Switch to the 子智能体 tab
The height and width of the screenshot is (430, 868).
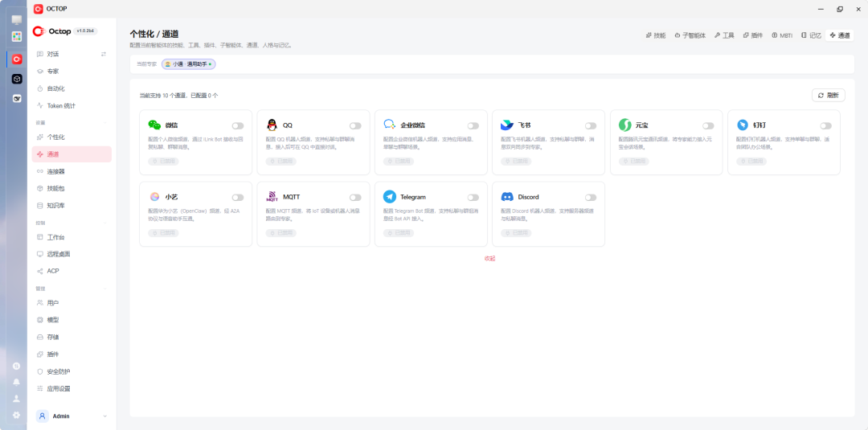coord(690,35)
